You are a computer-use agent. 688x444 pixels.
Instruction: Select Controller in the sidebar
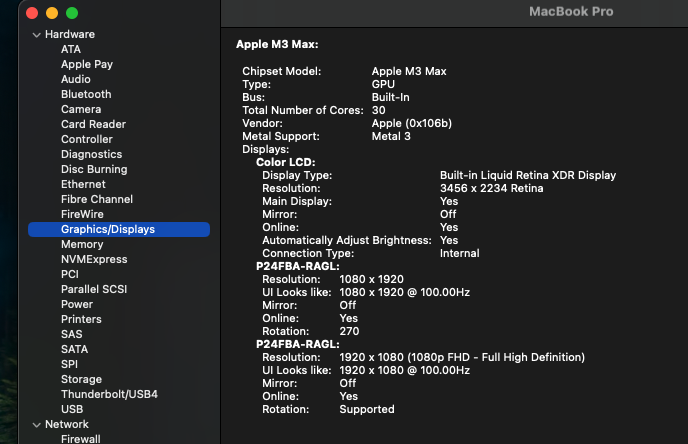click(86, 139)
